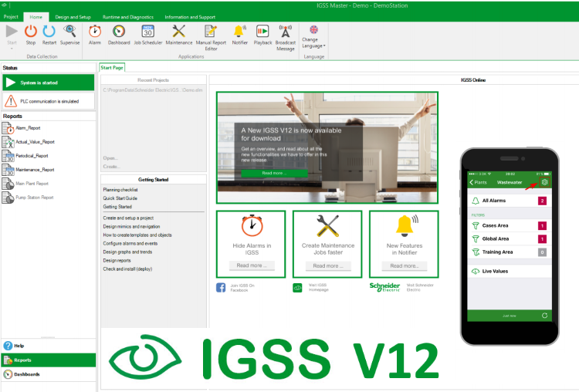Tap the refresh icon on phone footer
The image size is (579, 392).
click(x=544, y=316)
